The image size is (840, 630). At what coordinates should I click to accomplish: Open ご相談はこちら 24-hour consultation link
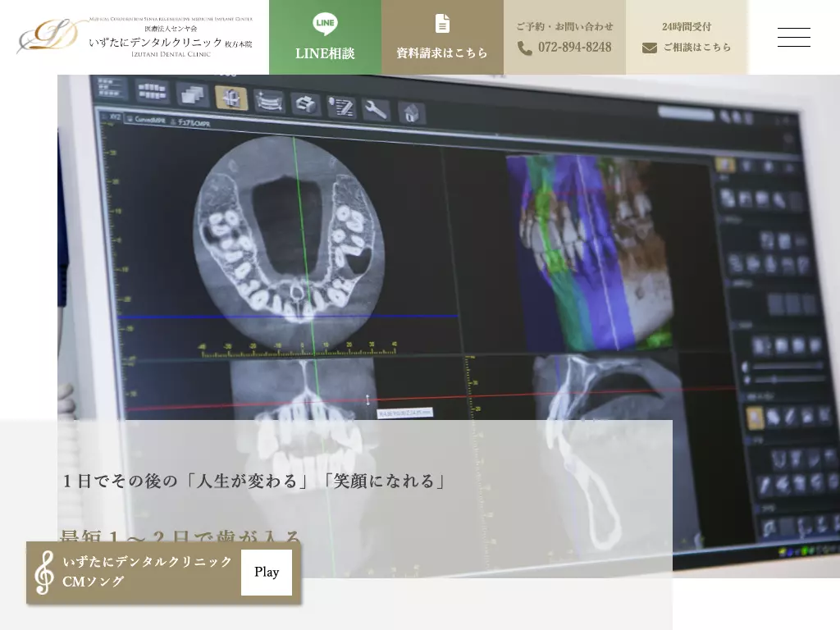[687, 37]
